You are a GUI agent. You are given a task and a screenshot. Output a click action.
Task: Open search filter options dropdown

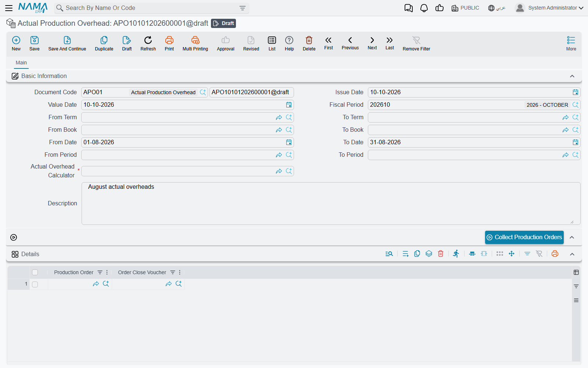tap(243, 8)
